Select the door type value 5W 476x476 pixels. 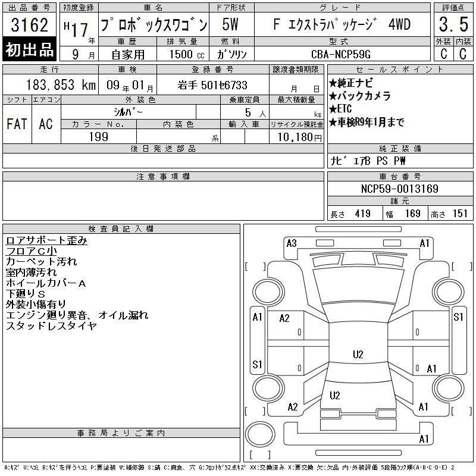(x=230, y=24)
